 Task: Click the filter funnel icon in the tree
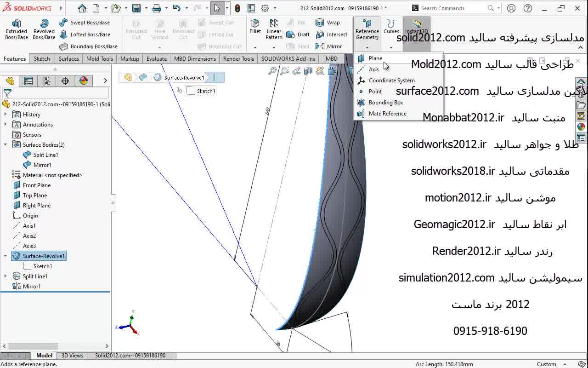pos(7,93)
